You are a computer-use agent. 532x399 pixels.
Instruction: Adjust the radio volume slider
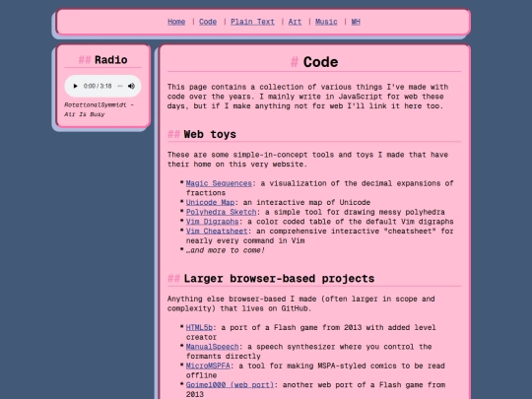[120, 86]
